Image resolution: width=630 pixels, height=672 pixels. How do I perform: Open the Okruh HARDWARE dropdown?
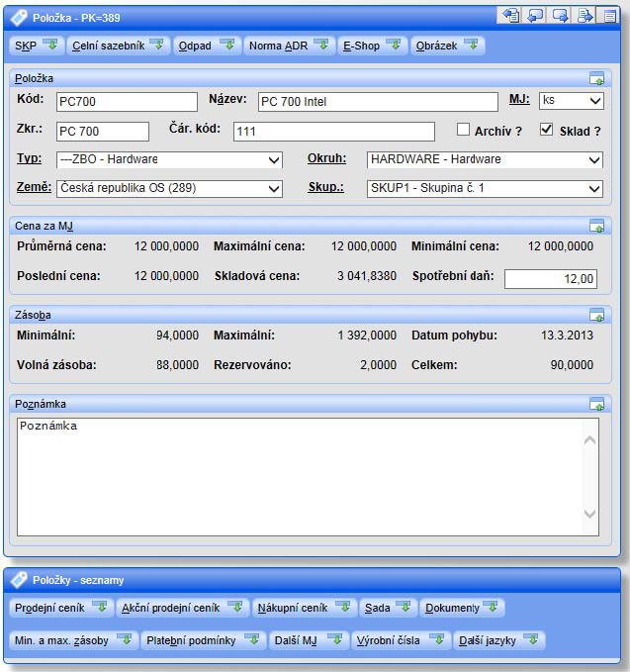pos(593,159)
